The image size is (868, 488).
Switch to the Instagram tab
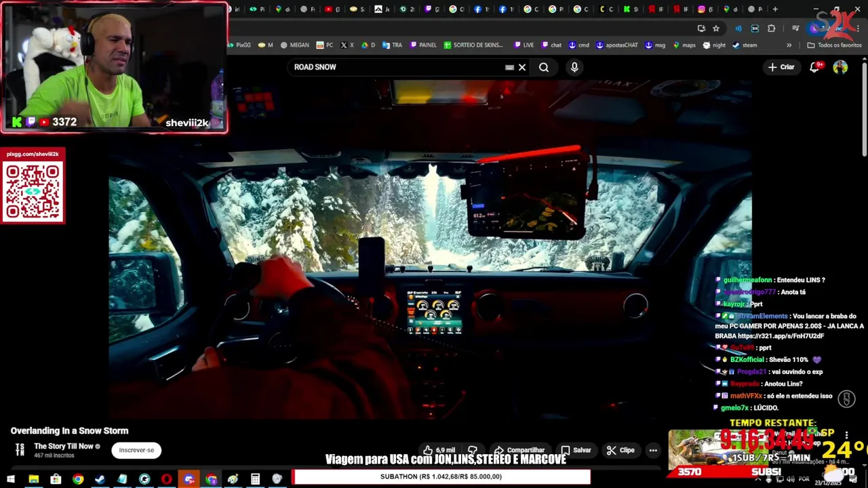(x=705, y=9)
